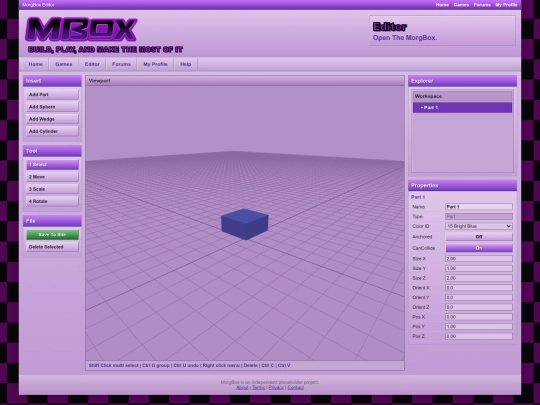The height and width of the screenshot is (405, 540).
Task: Pick the 4 Rotate tool
Action: coord(52,201)
